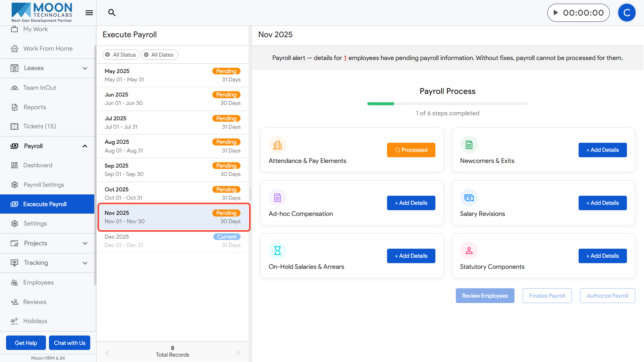Open the All Status filter chip
This screenshot has width=644, height=362.
click(121, 55)
